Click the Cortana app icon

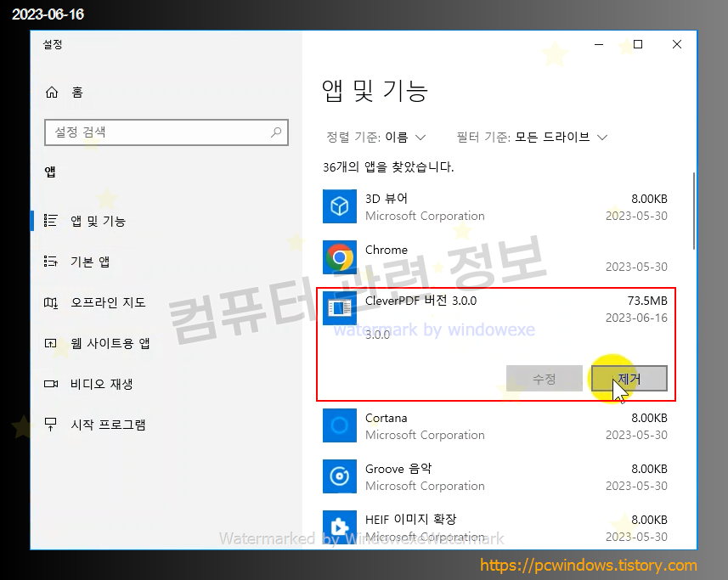coord(340,425)
